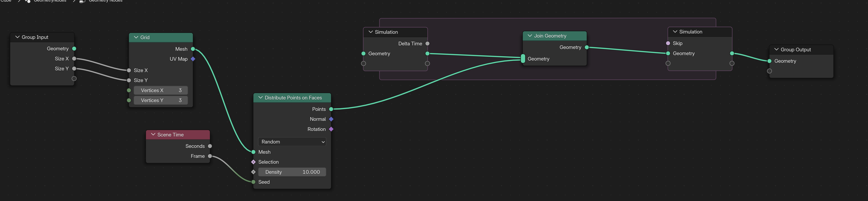Collapse the Simulation node with Skip
This screenshot has width=868, height=201.
(x=675, y=32)
